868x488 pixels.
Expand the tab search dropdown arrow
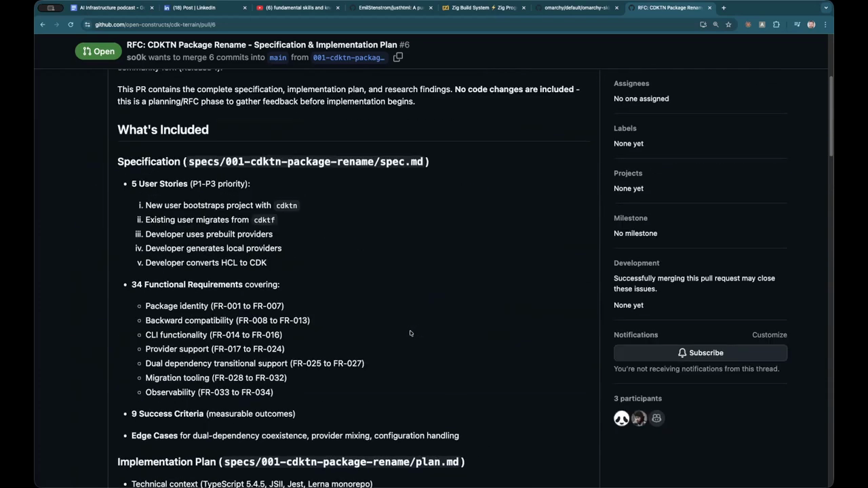tap(825, 8)
